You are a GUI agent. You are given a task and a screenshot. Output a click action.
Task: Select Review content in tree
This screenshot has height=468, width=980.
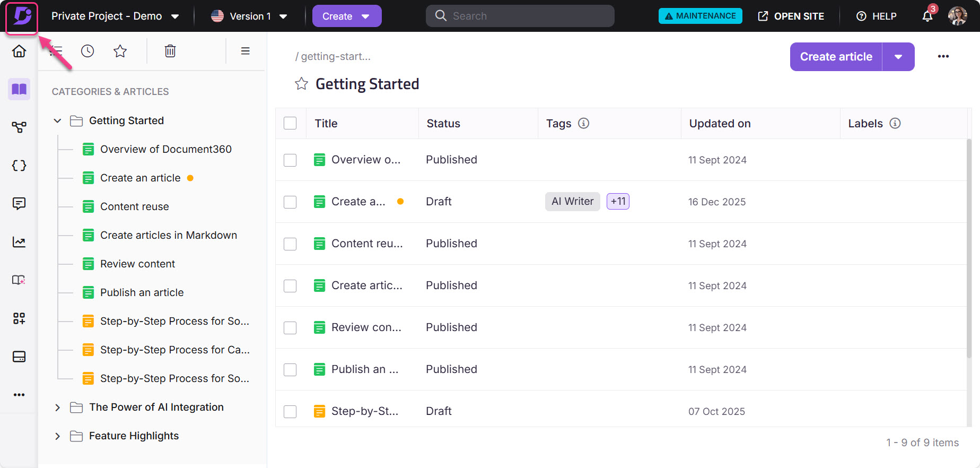pos(137,264)
